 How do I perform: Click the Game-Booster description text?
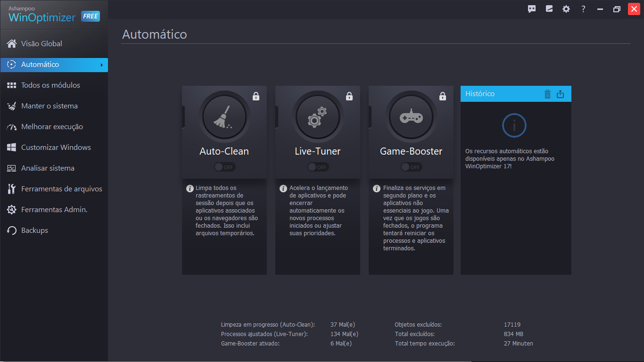coord(416,218)
